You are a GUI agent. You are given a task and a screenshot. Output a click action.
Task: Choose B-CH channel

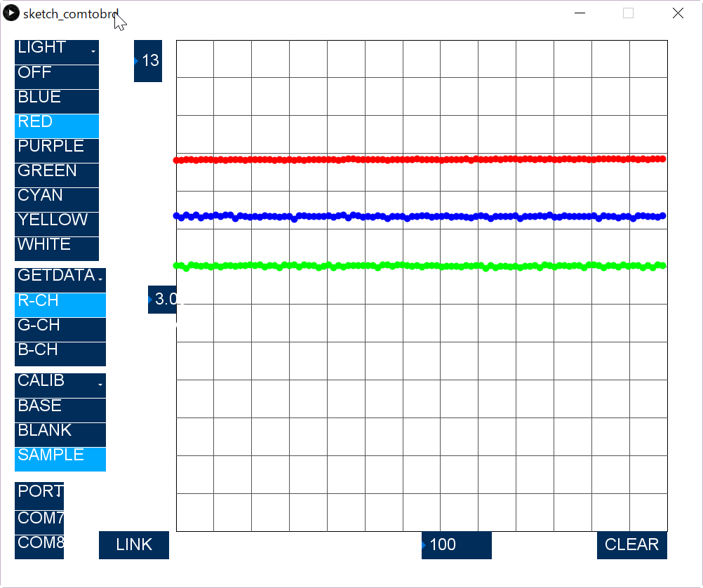coord(60,354)
